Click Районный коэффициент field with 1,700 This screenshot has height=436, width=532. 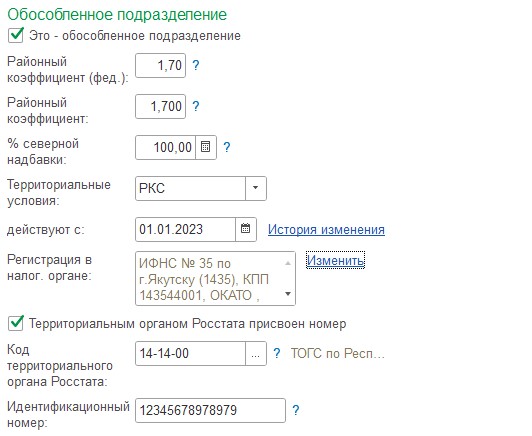pos(160,106)
